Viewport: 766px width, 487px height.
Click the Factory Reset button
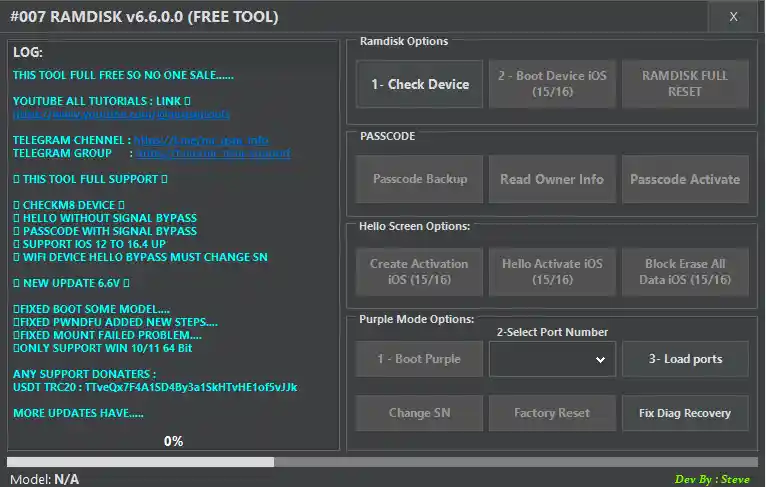[552, 413]
